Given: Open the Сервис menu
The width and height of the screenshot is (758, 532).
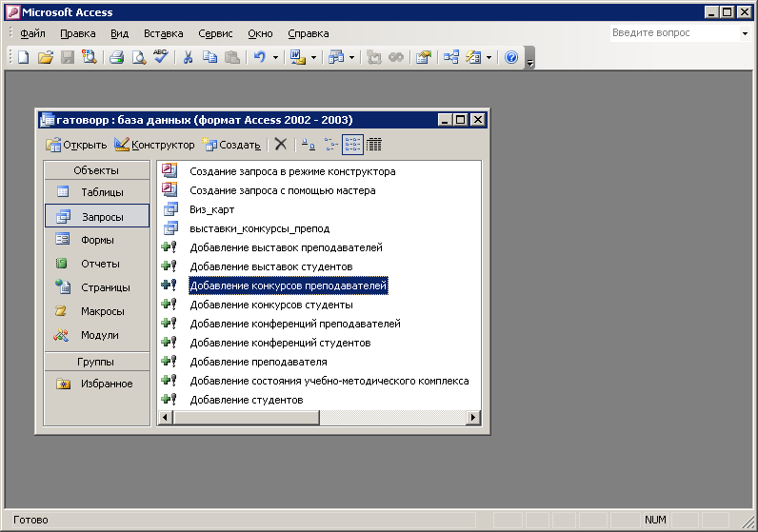Looking at the screenshot, I should (215, 33).
